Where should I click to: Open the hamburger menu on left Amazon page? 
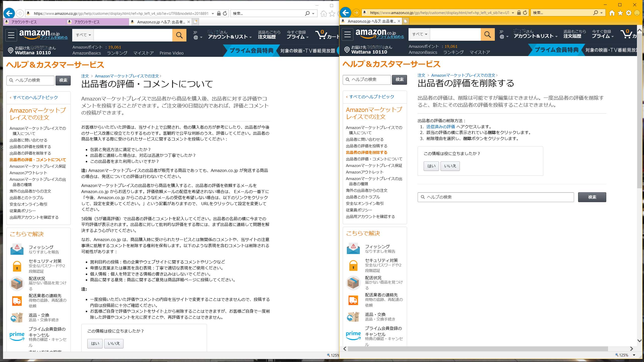[x=11, y=35]
